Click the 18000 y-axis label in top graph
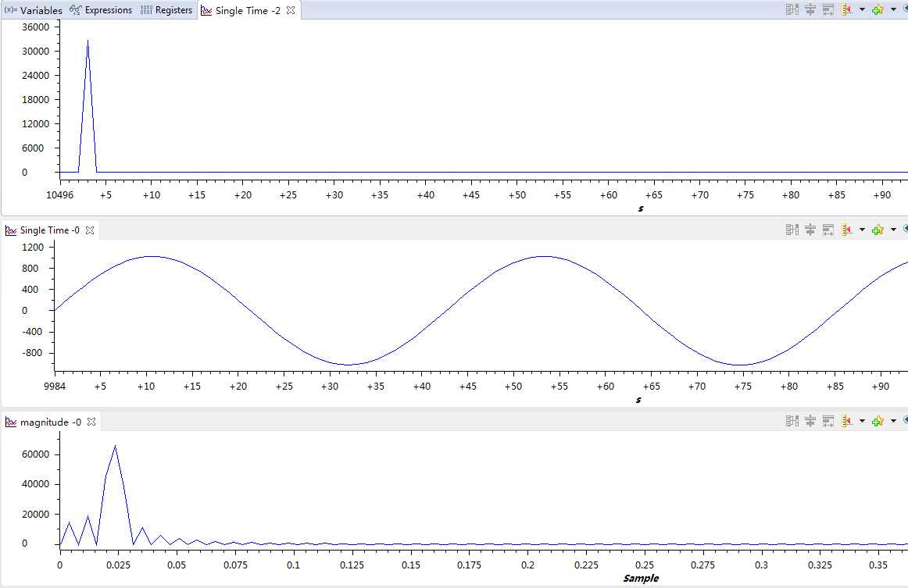The height and width of the screenshot is (588, 908). click(x=35, y=99)
